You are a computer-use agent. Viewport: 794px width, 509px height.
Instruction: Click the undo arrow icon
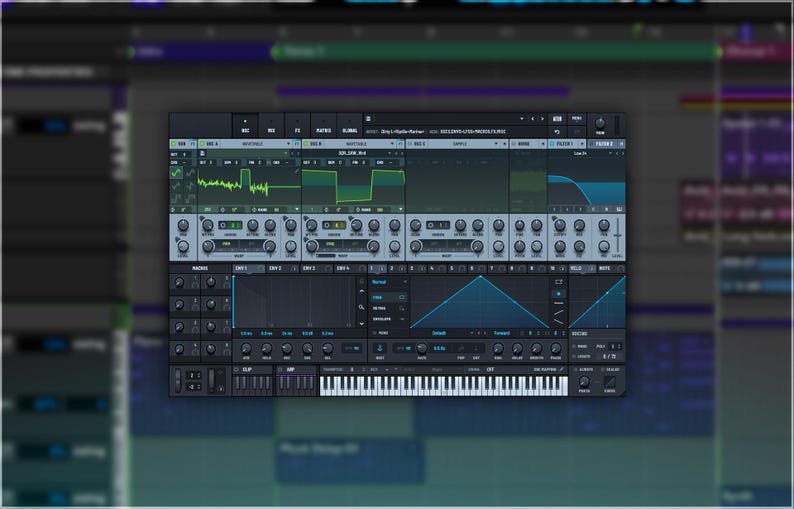(557, 132)
